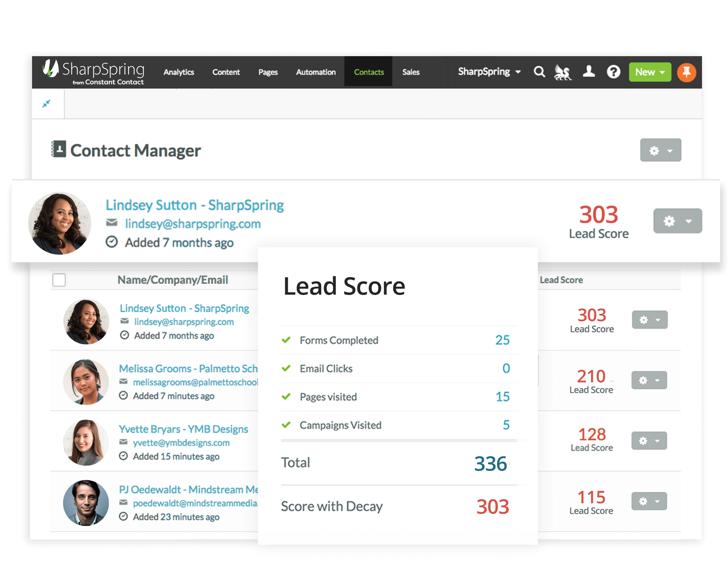The width and height of the screenshot is (728, 573).
Task: Open search with the magnifier icon
Action: 539,72
